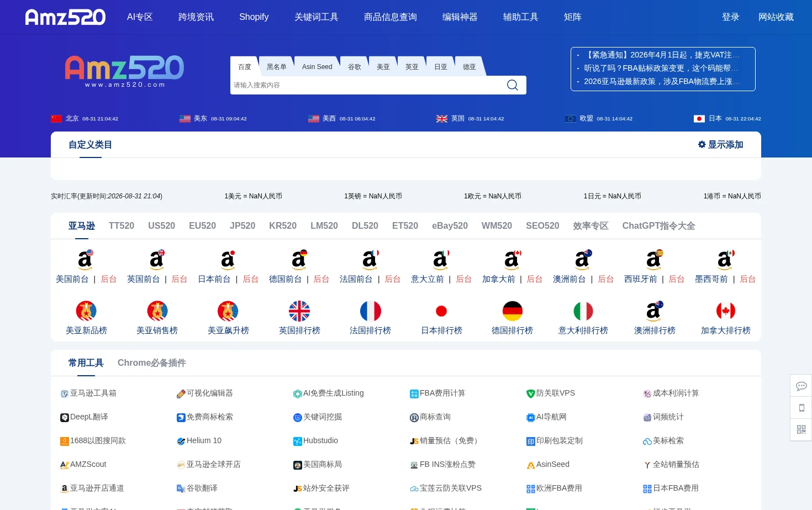Image resolution: width=812 pixels, height=510 pixels.
Task: Click the Amz520 logo in navbar
Action: pyautogui.click(x=65, y=17)
